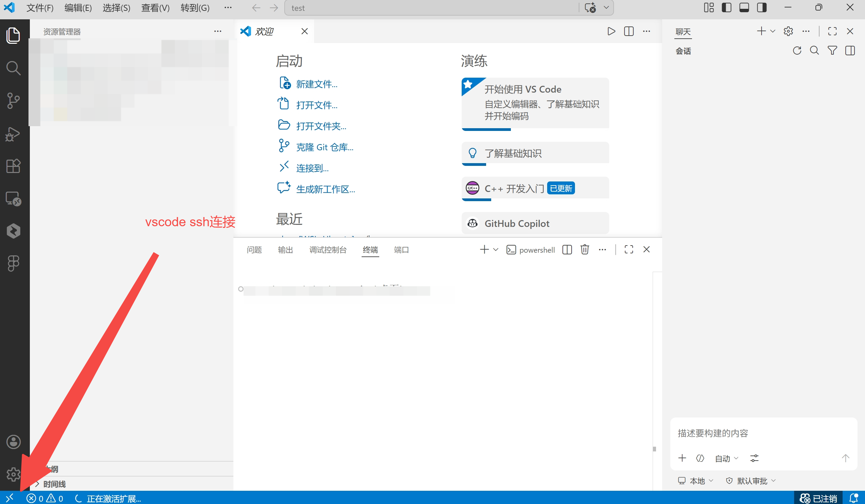Switch to the 问题 panel tab

pyautogui.click(x=254, y=250)
